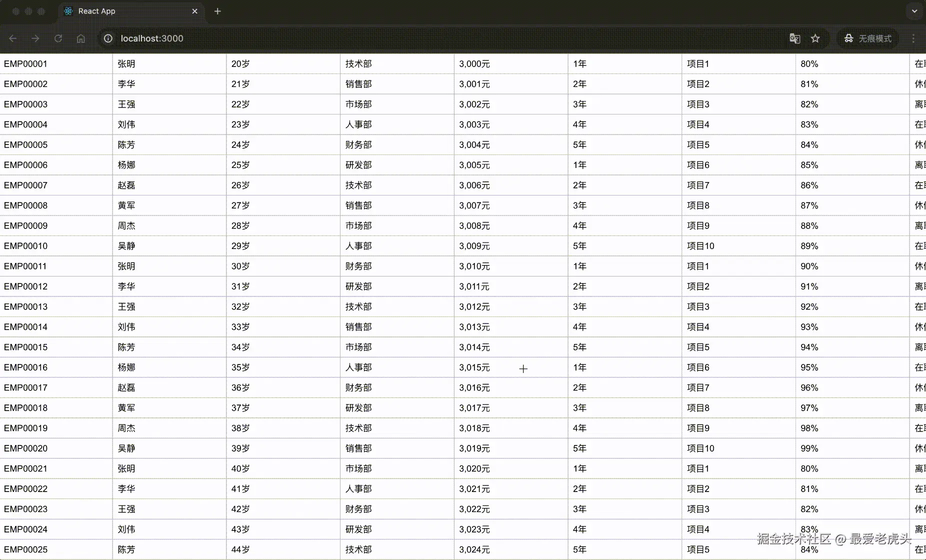
Task: Click 项目1 in EMP00001 row
Action: [x=698, y=64]
